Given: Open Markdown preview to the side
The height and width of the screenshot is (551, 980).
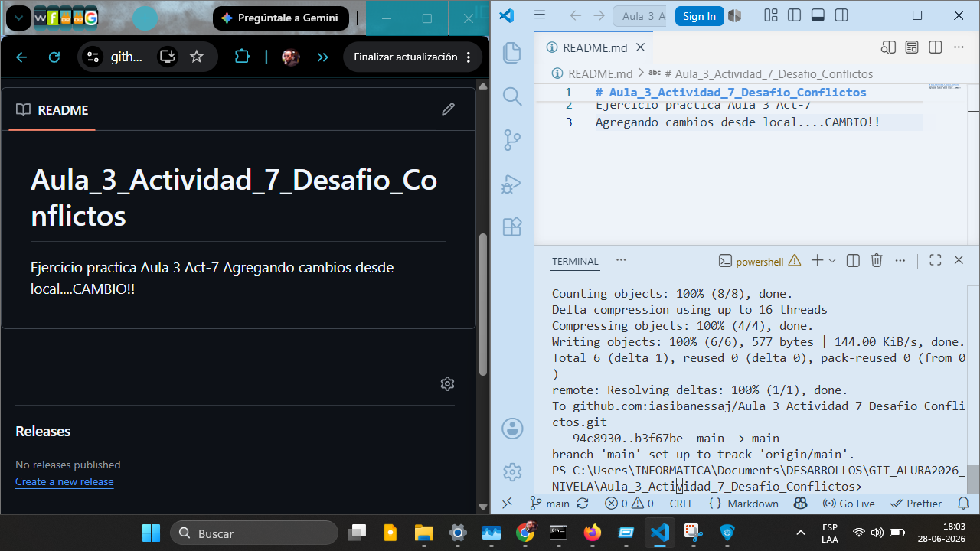Looking at the screenshot, I should [x=888, y=47].
